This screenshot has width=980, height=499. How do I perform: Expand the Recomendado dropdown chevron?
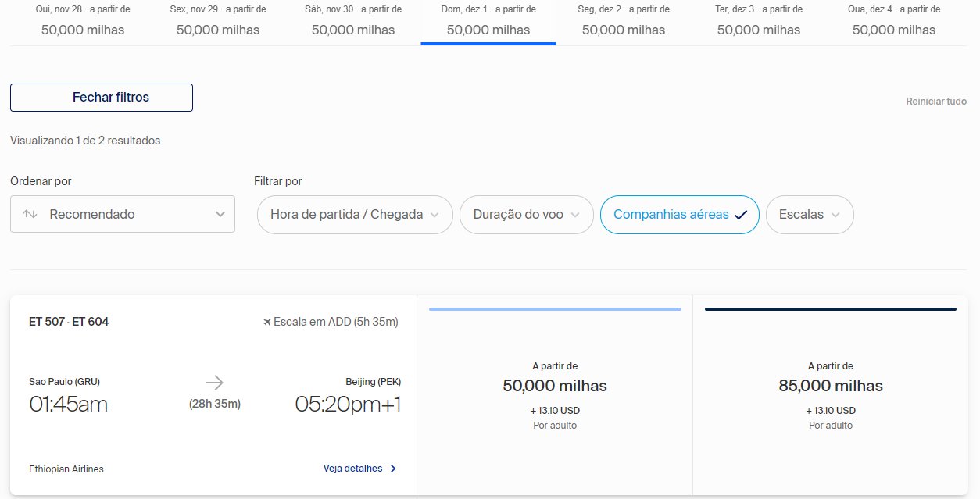(220, 214)
